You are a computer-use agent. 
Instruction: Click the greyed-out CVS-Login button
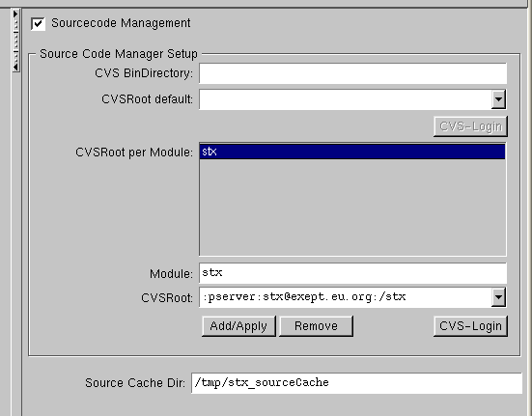[x=470, y=126]
